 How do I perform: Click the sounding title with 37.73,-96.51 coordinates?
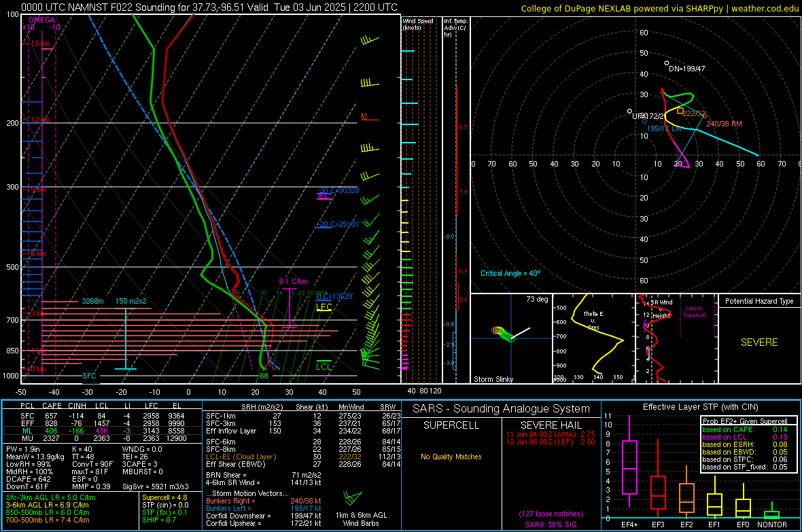click(x=209, y=7)
